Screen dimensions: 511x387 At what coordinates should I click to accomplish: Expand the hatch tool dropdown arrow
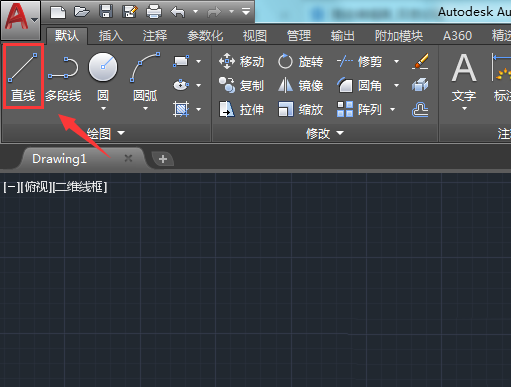tap(199, 109)
